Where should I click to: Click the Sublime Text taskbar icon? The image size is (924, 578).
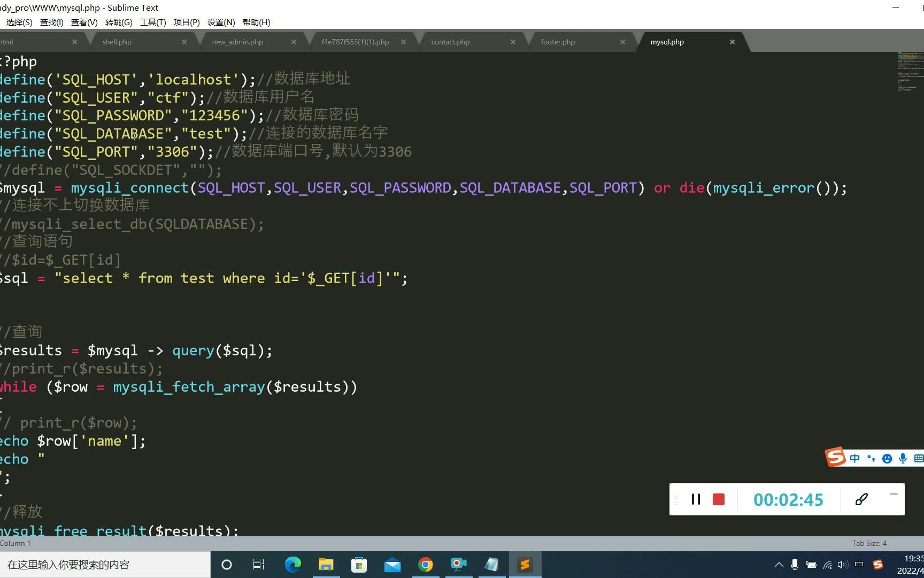tap(525, 565)
